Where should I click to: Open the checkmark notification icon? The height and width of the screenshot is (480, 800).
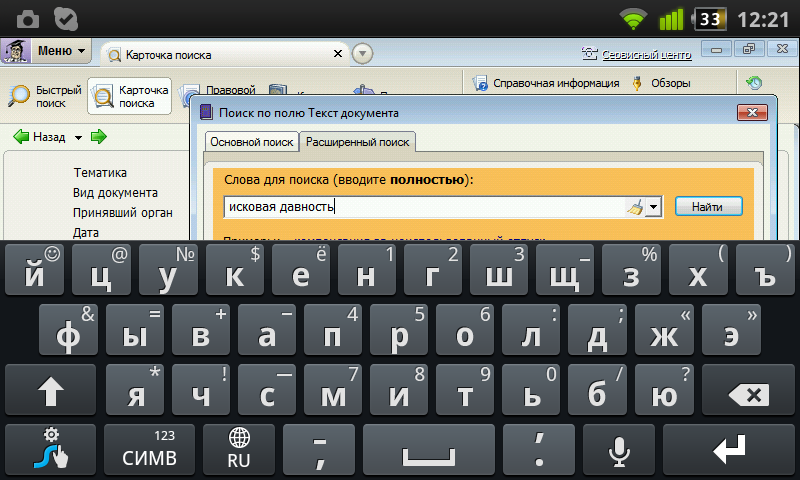click(66, 19)
